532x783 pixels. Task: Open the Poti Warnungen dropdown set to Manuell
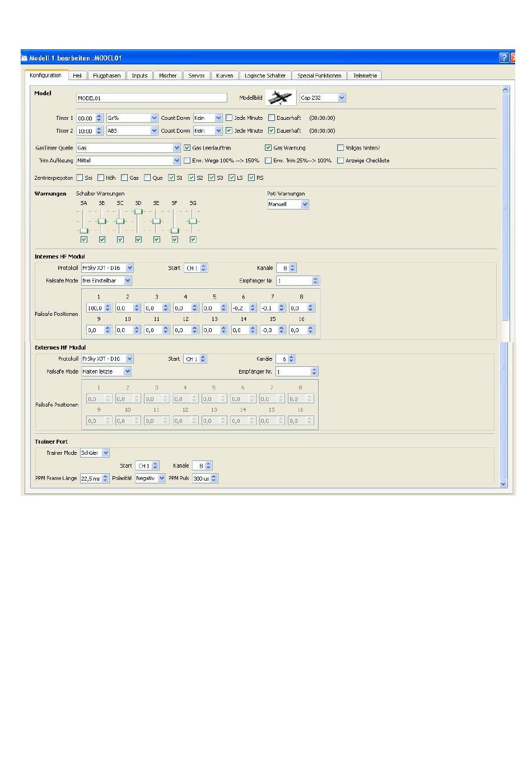click(x=288, y=204)
